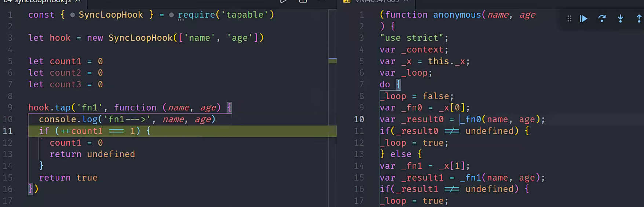Click the JS file icon on VM tab
Viewport: 644px width, 207px height.
(347, 1)
